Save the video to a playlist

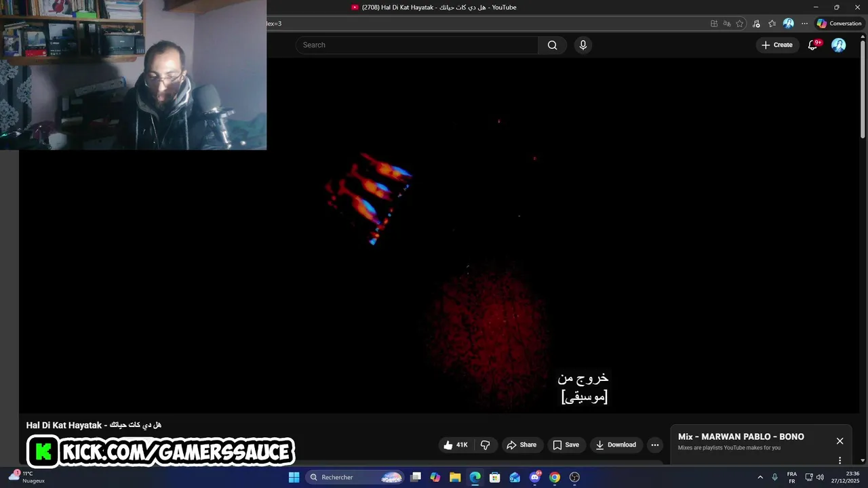click(566, 445)
